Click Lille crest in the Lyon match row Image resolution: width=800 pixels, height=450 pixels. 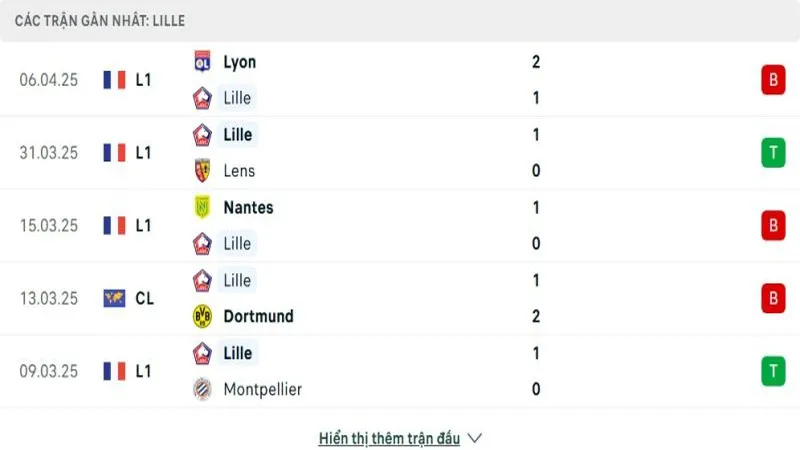coord(203,98)
